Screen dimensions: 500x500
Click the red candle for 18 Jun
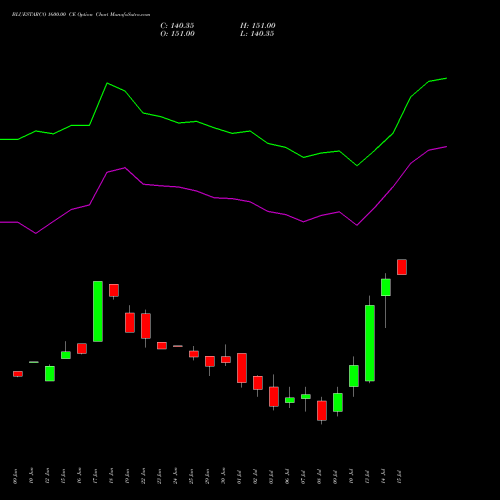coord(114,290)
